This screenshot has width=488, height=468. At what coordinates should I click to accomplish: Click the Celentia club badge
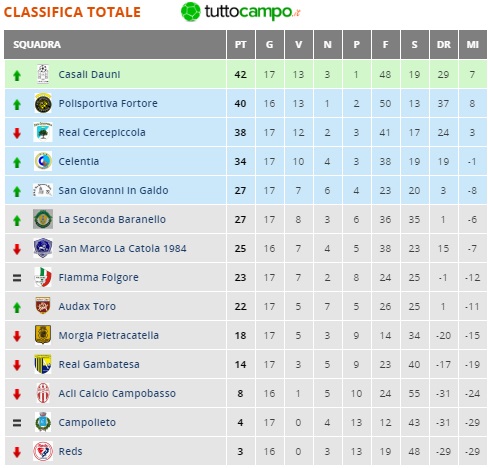tap(43, 161)
